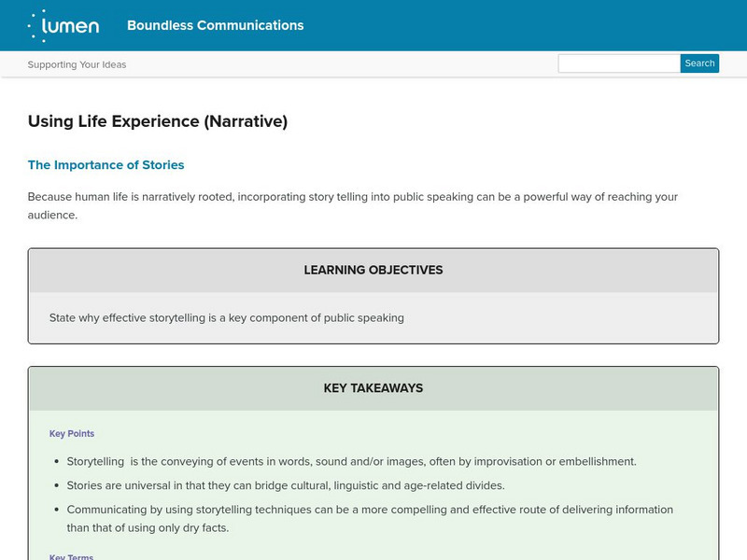Select the learning objective about effective storytelling
The image size is (747, 560).
pos(227,317)
